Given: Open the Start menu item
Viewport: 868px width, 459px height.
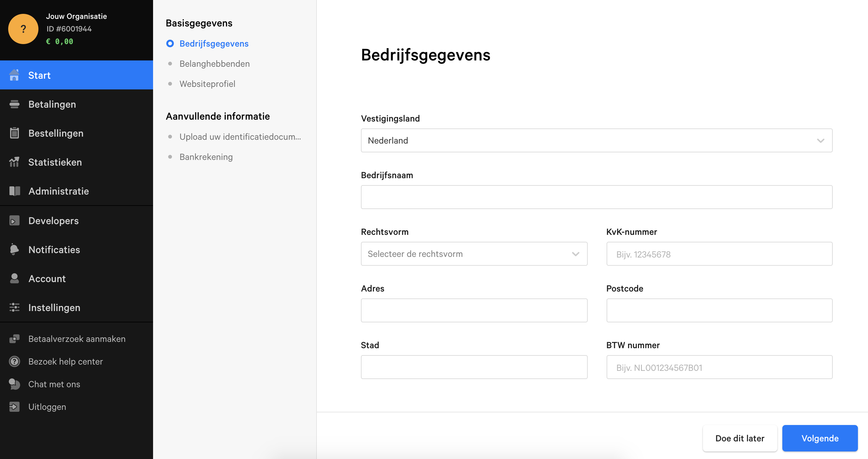Looking at the screenshot, I should coord(77,75).
